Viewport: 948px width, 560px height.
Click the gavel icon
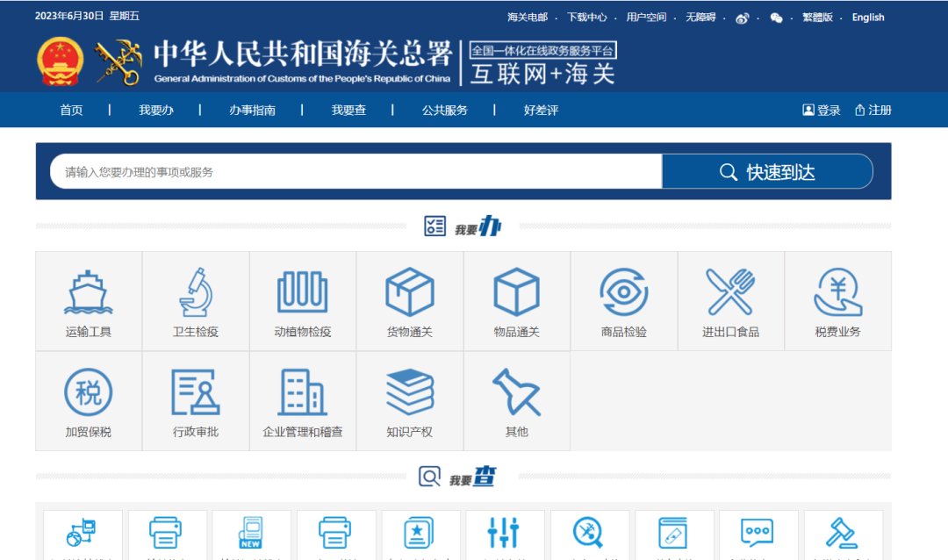(841, 533)
